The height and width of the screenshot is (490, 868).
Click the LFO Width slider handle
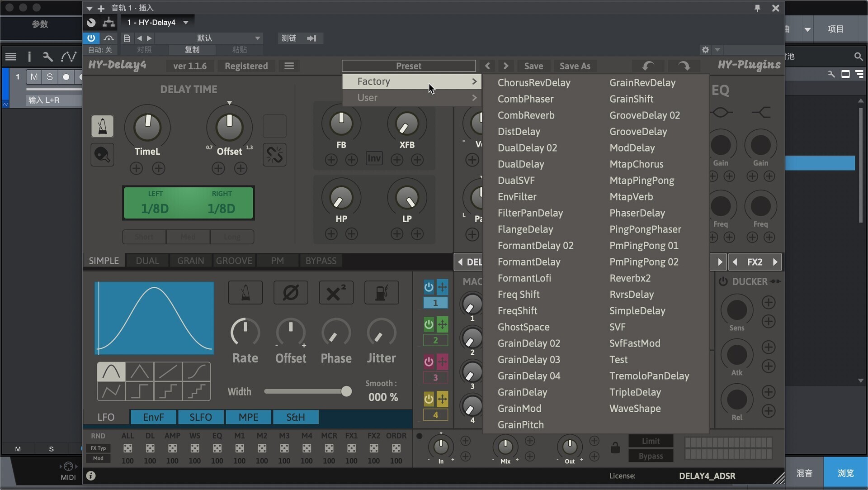point(346,391)
